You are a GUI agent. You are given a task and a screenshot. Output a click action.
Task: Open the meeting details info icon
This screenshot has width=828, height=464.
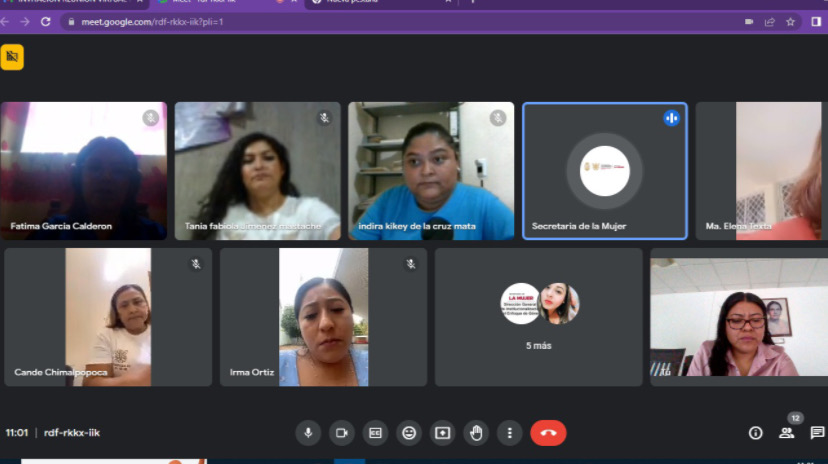756,433
